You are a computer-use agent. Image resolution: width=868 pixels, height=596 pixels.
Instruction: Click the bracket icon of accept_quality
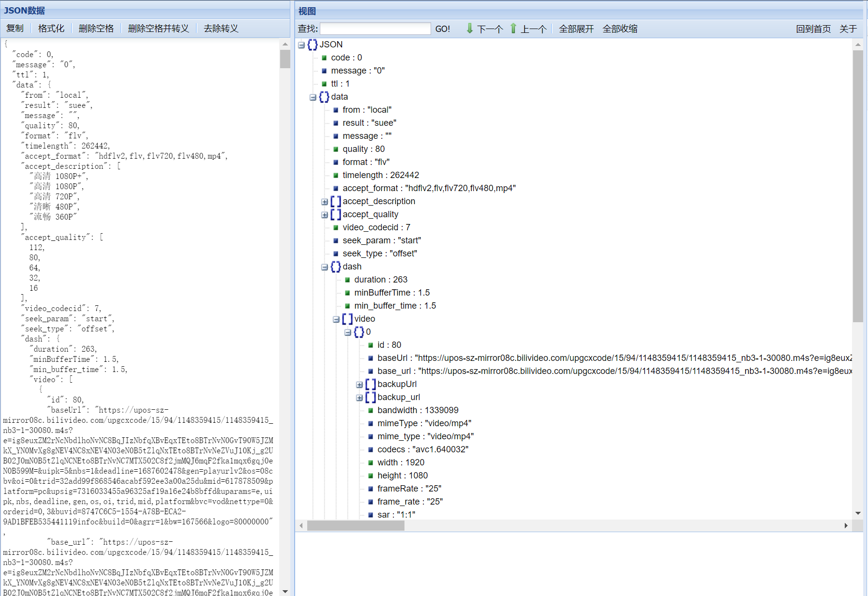[336, 214]
